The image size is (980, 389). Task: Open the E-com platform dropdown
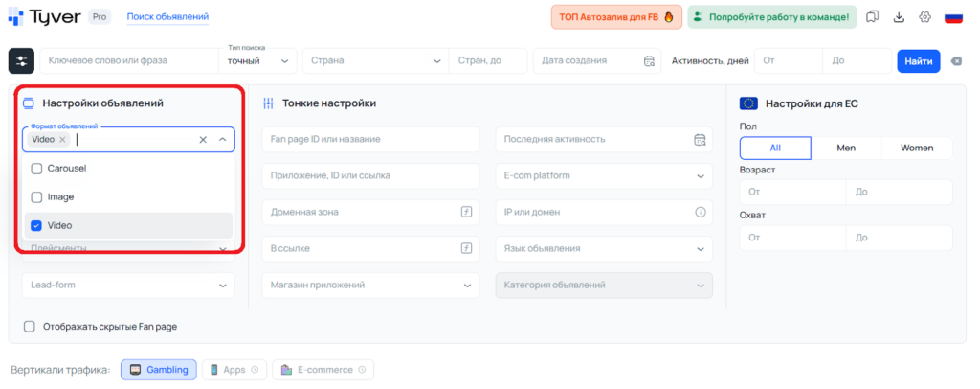604,175
